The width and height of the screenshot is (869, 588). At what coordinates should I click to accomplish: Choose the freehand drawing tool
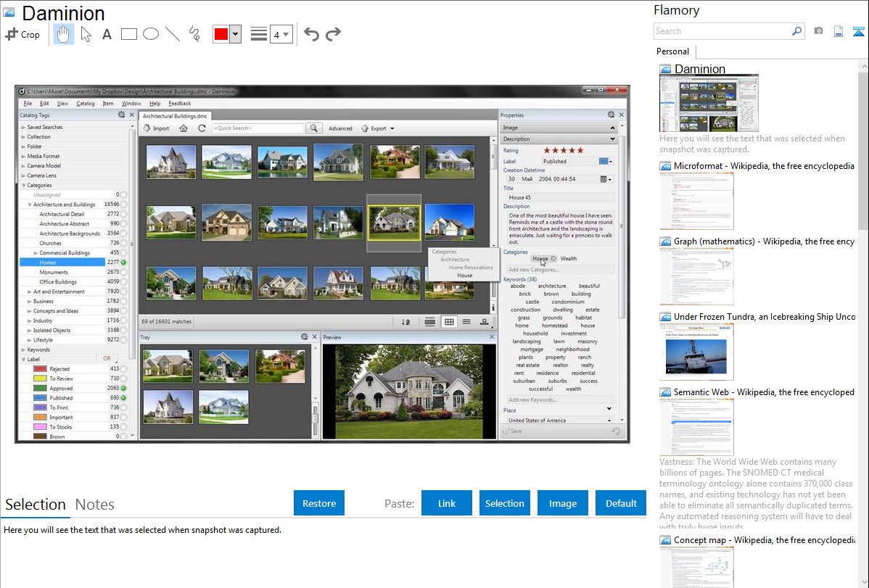(194, 34)
